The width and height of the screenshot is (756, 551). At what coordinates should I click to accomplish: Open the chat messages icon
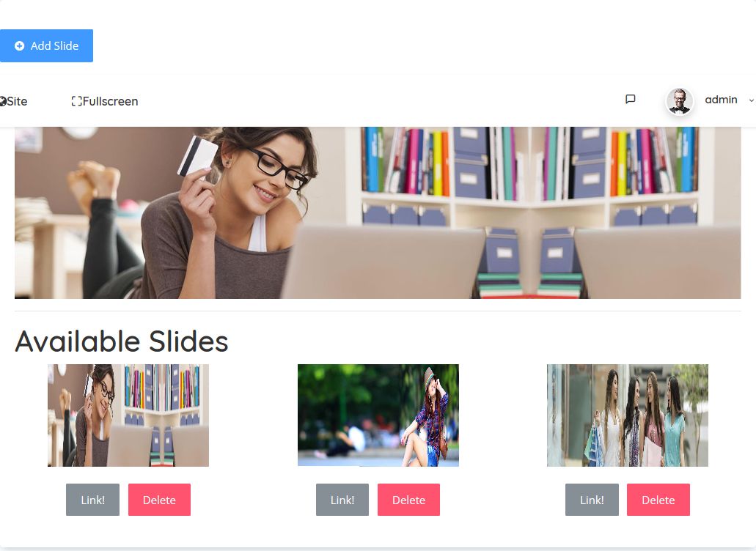pos(630,99)
